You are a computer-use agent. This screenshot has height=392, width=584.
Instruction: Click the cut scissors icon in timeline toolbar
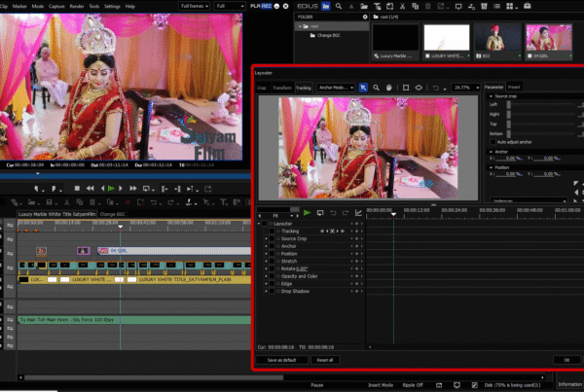pos(66,202)
